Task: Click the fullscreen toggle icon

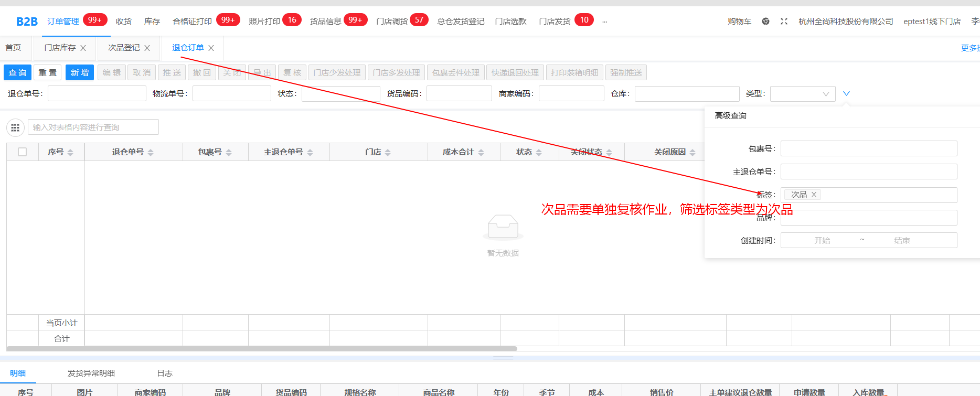Action: [784, 22]
